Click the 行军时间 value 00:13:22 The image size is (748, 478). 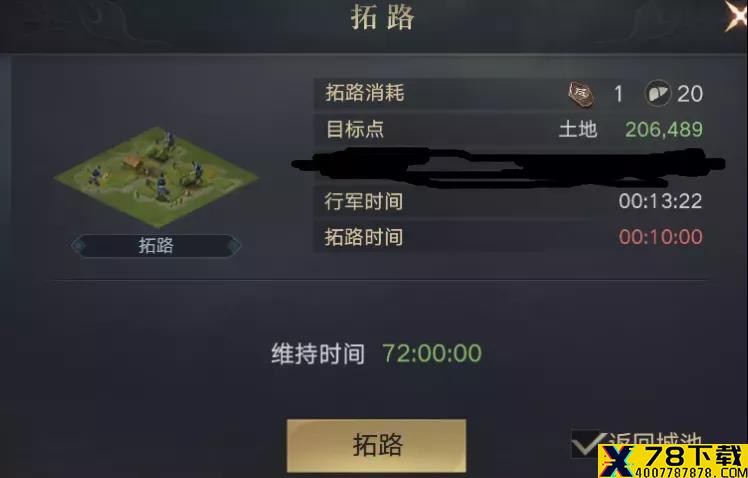660,201
